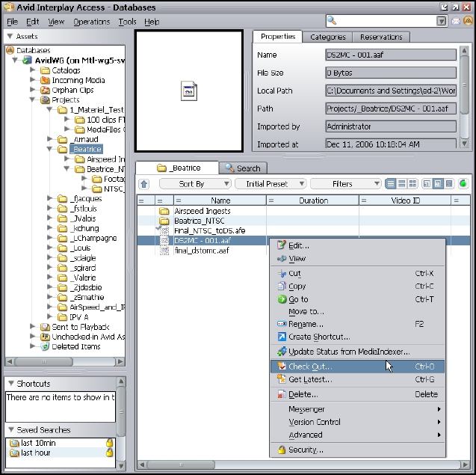Select the _Beatrice content tab
This screenshot has height=475, width=476.
tap(177, 168)
